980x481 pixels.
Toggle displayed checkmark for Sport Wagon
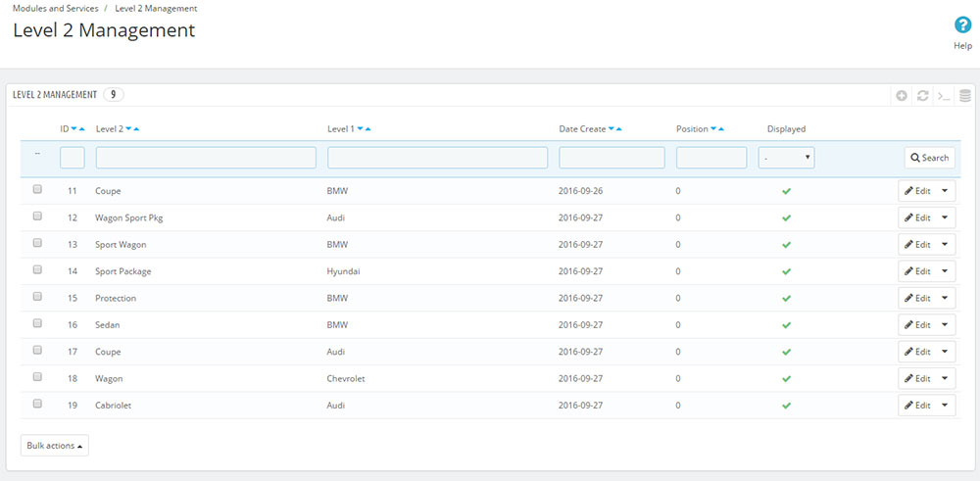786,245
